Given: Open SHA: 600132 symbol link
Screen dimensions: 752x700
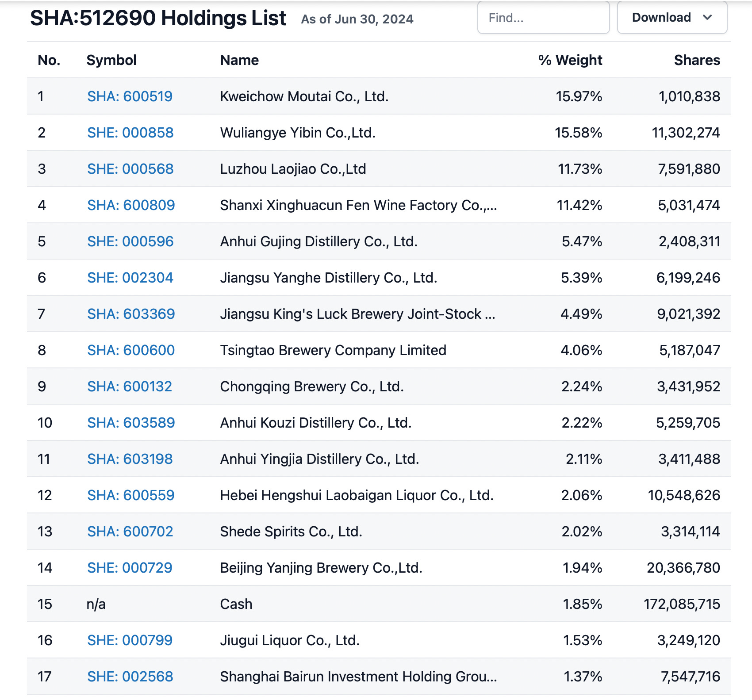Looking at the screenshot, I should [x=129, y=386].
